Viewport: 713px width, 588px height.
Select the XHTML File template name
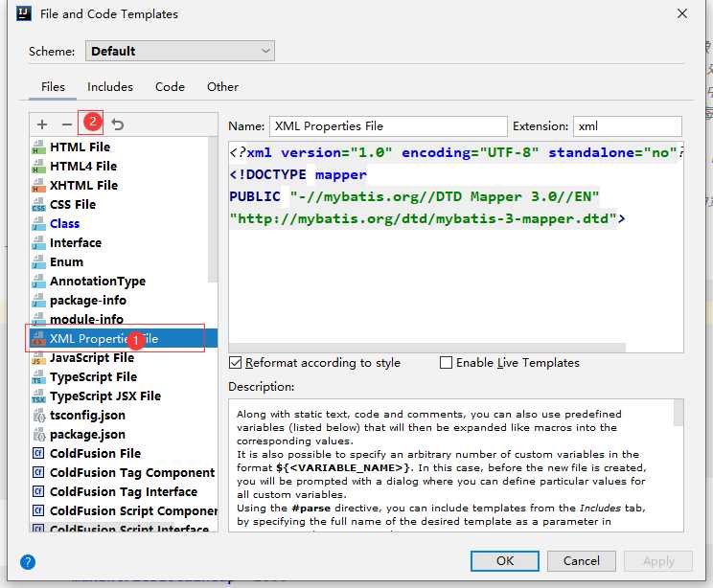83,186
